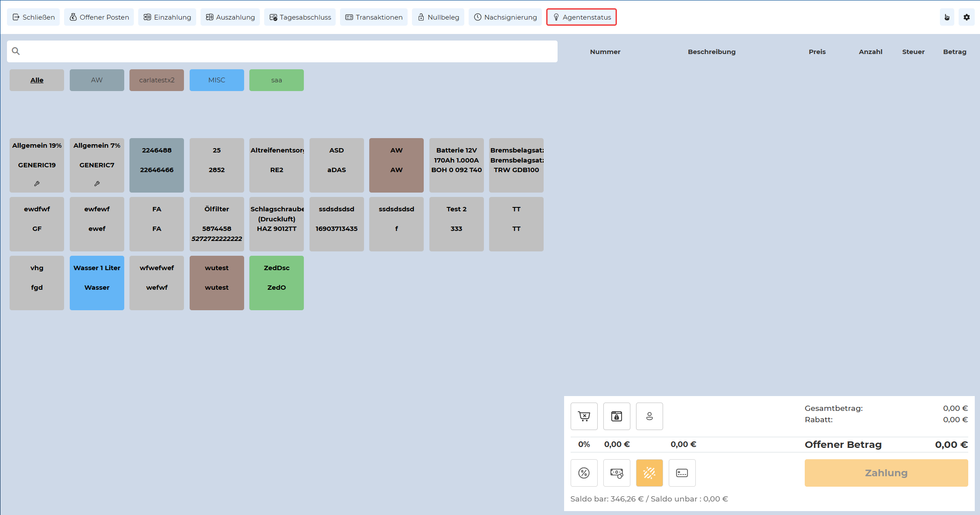Open the cash drawer lock icon
Viewport: 980px width, 515px height.
click(x=616, y=416)
